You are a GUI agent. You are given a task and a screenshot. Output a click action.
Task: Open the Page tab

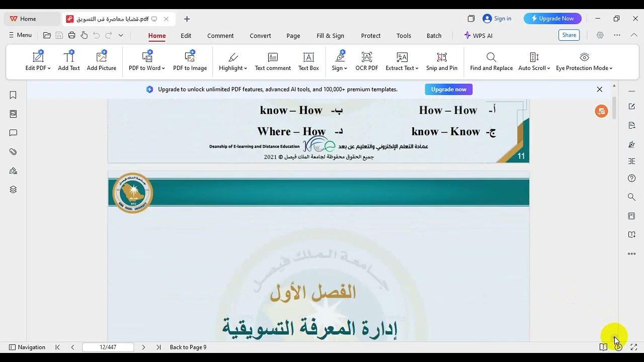293,36
